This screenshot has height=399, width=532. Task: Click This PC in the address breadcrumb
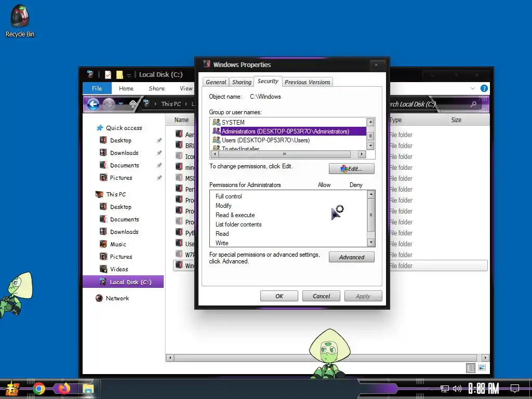click(x=171, y=104)
